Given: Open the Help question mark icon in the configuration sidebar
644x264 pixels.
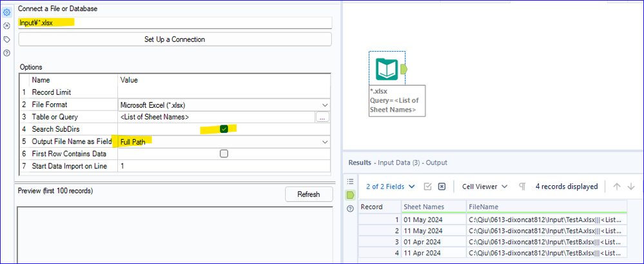Looking at the screenshot, I should (6, 53).
